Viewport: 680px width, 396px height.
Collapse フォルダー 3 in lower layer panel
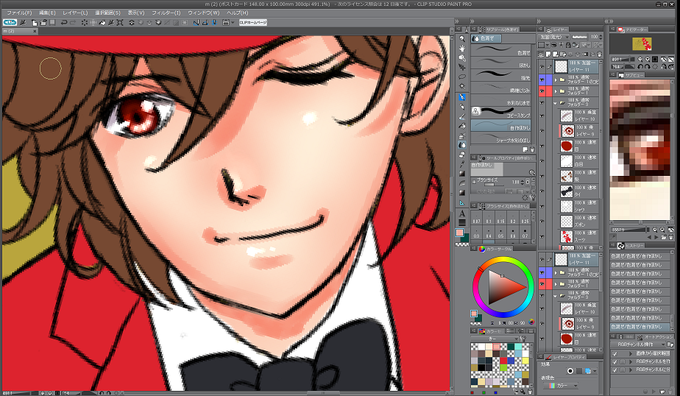tap(556, 296)
